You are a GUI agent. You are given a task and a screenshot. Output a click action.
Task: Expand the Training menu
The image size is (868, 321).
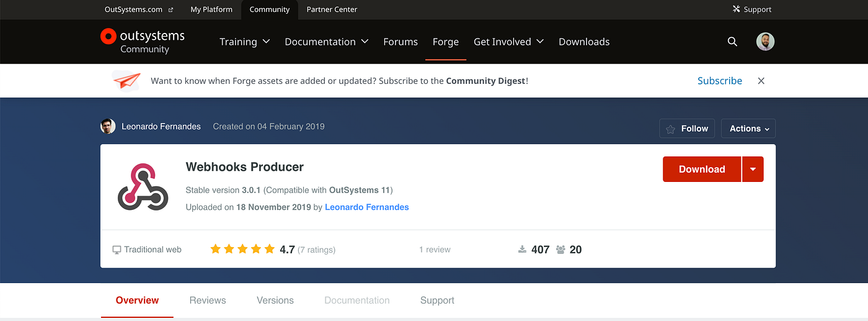tap(244, 42)
